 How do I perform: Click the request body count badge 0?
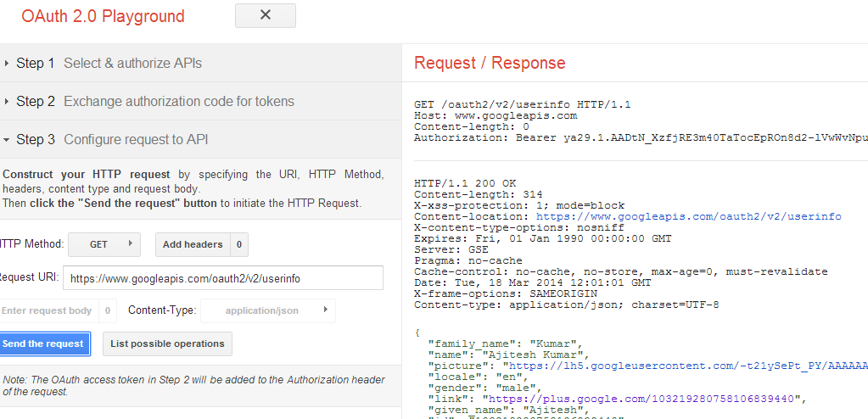pos(108,310)
